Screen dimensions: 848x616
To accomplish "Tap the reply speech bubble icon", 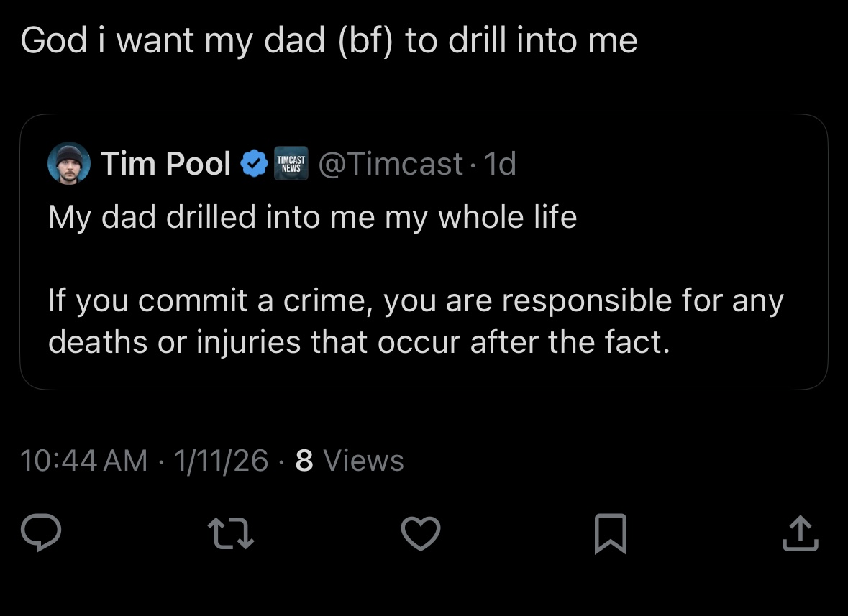I will coord(41,534).
